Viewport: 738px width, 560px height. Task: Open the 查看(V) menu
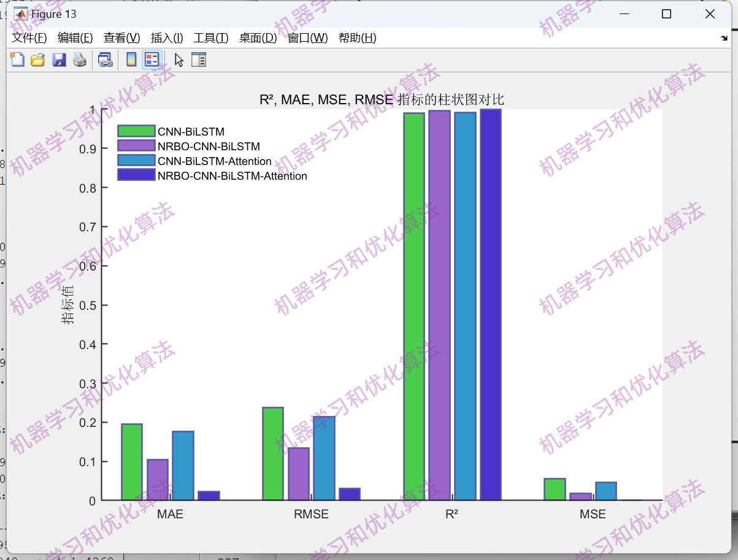[122, 38]
